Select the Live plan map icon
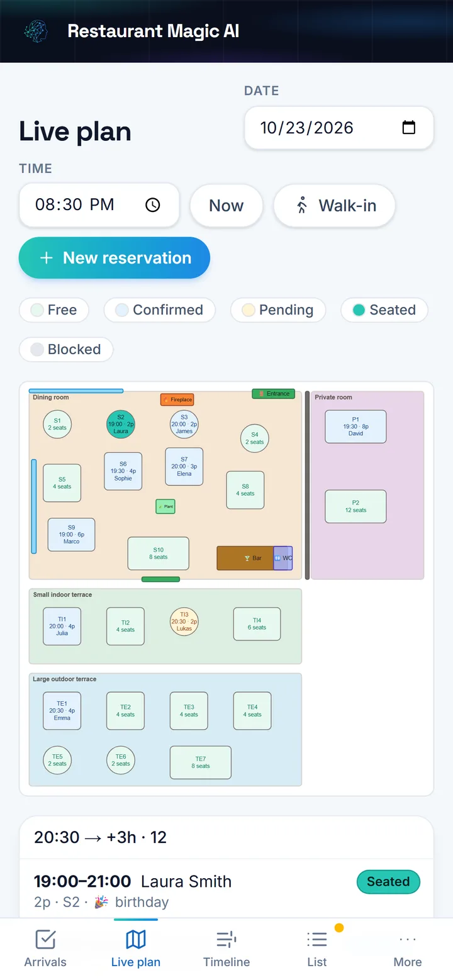Image resolution: width=453 pixels, height=980 pixels. pos(136,940)
